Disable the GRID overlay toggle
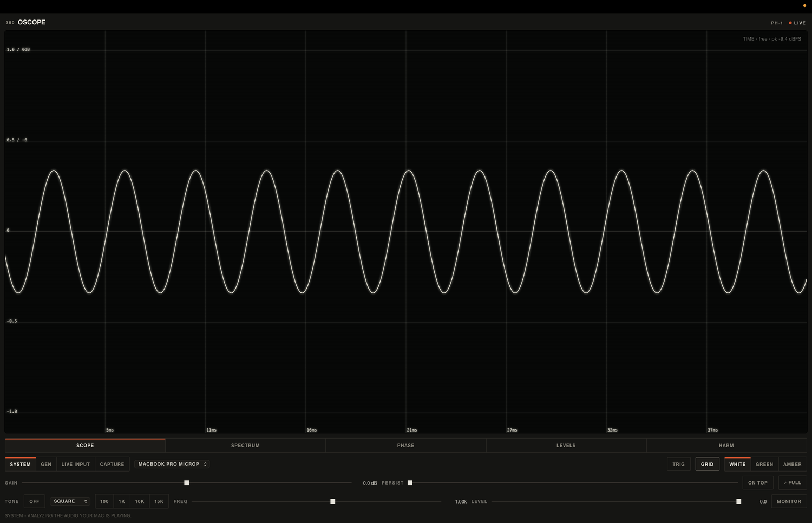The height and width of the screenshot is (523, 812). coord(707,464)
